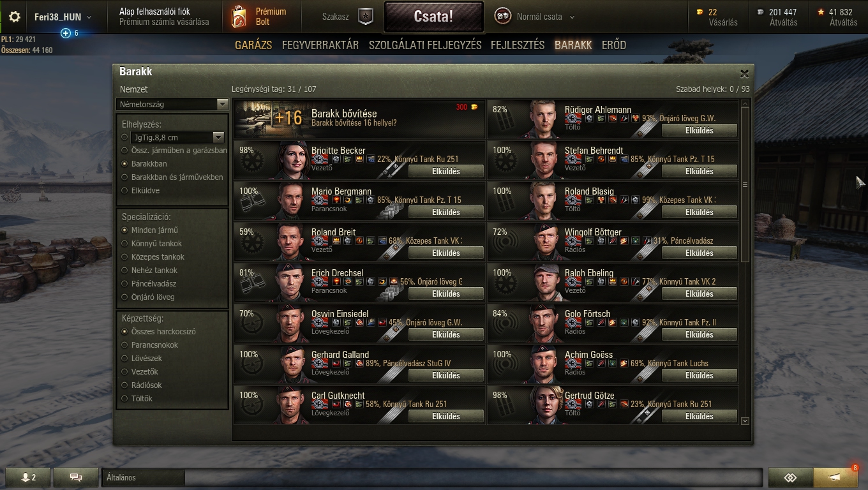Open the Prémium Bolt shop icon
The image size is (868, 490).
pyautogui.click(x=239, y=17)
